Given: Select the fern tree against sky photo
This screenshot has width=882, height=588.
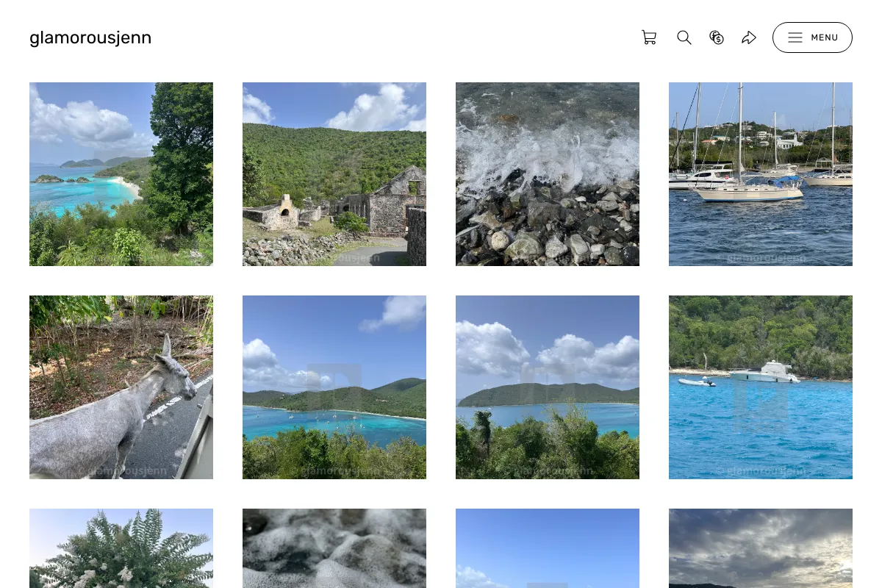Looking at the screenshot, I should point(121,548).
